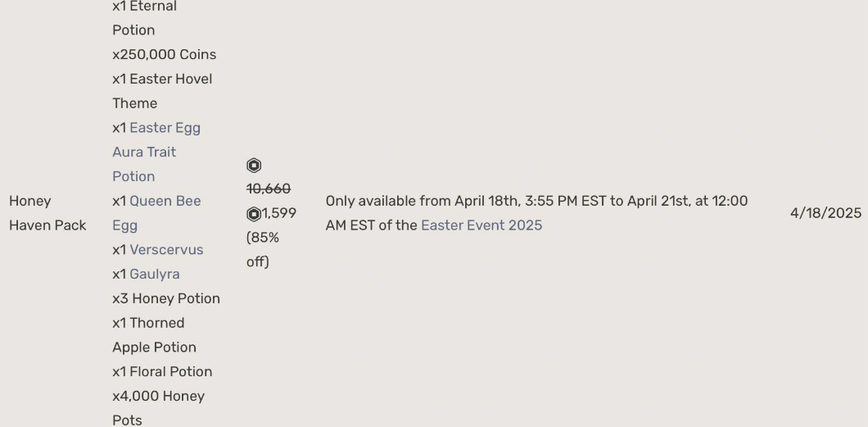
Task: Click the x3 Honey Potion entry
Action: (165, 298)
